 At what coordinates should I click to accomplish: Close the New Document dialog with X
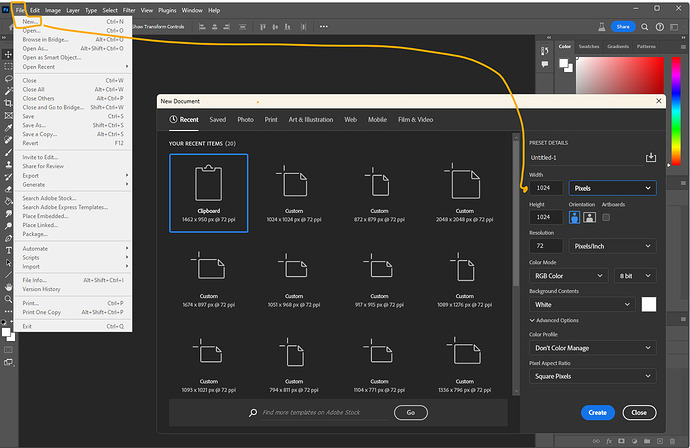(658, 101)
